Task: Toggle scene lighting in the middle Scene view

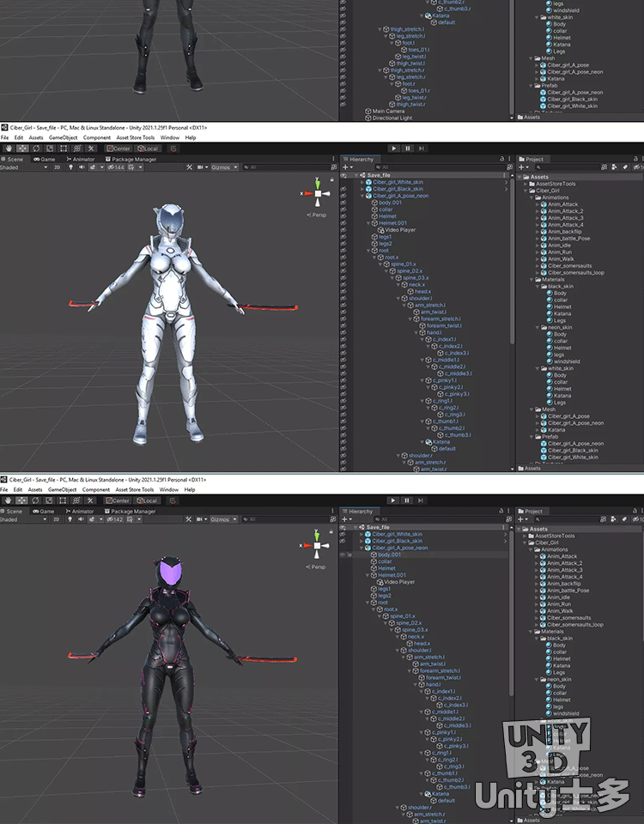Action: [x=70, y=167]
